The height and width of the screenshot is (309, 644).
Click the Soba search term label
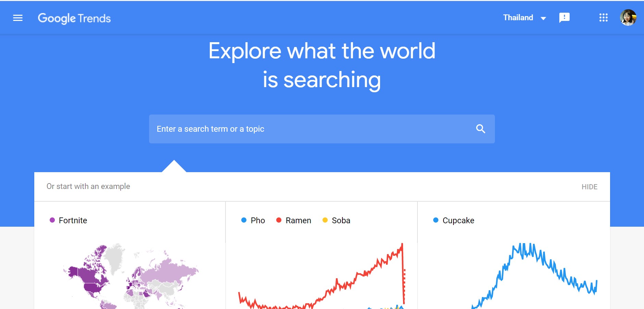tap(341, 221)
